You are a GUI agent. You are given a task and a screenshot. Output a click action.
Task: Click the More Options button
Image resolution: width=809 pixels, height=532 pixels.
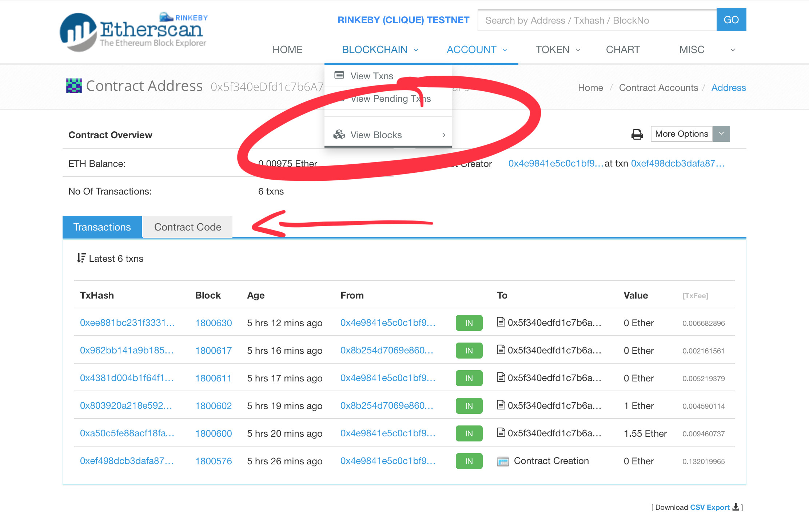(x=682, y=134)
